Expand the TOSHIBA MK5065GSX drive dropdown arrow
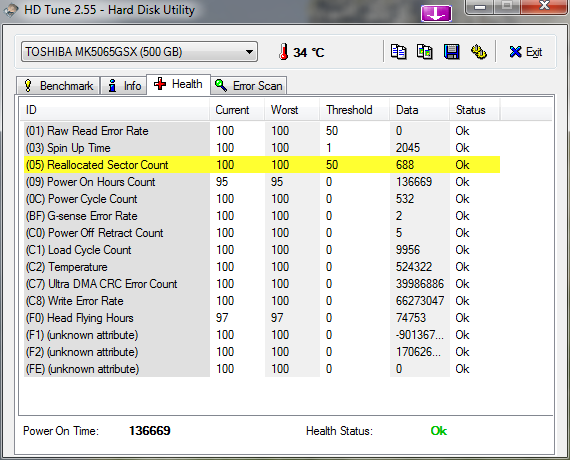This screenshot has height=460, width=570. point(249,52)
